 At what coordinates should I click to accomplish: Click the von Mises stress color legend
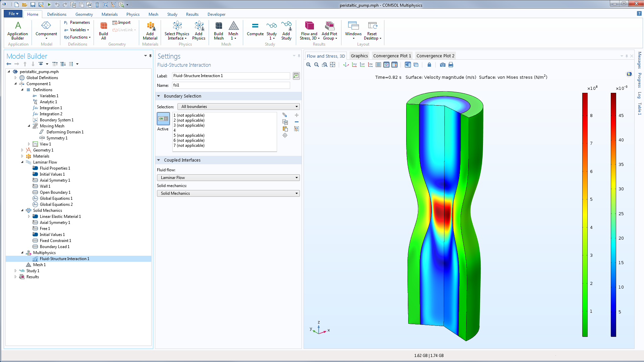pos(585,215)
